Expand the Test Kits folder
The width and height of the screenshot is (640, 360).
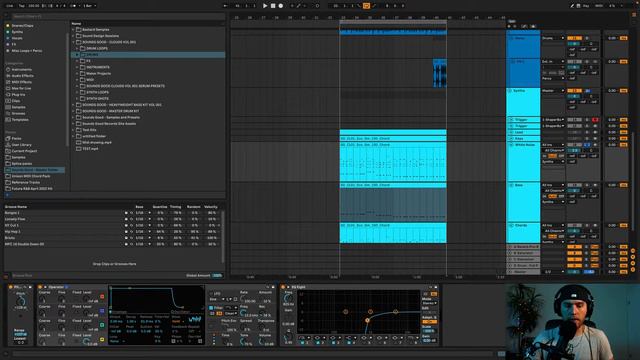[74, 130]
